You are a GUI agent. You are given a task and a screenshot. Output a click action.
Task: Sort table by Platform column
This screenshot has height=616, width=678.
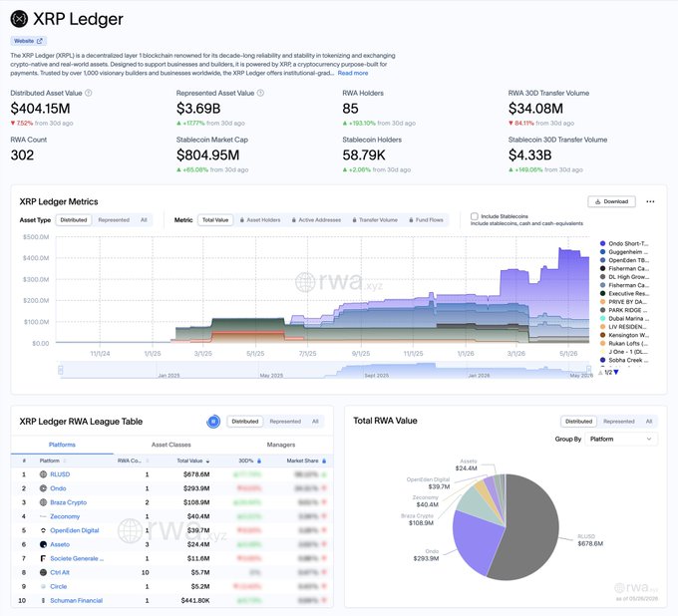(x=53, y=461)
